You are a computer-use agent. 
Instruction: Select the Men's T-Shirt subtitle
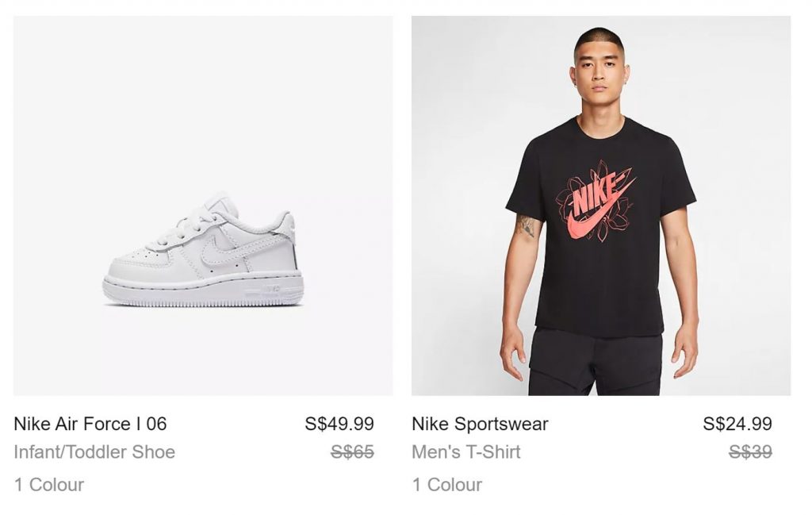point(466,452)
